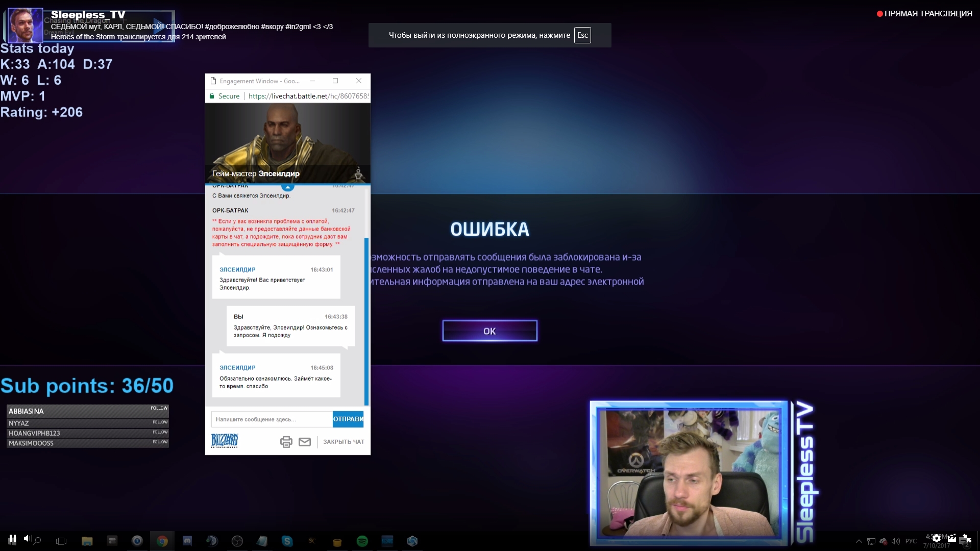Email the chat transcript with the envelope icon

click(x=305, y=442)
